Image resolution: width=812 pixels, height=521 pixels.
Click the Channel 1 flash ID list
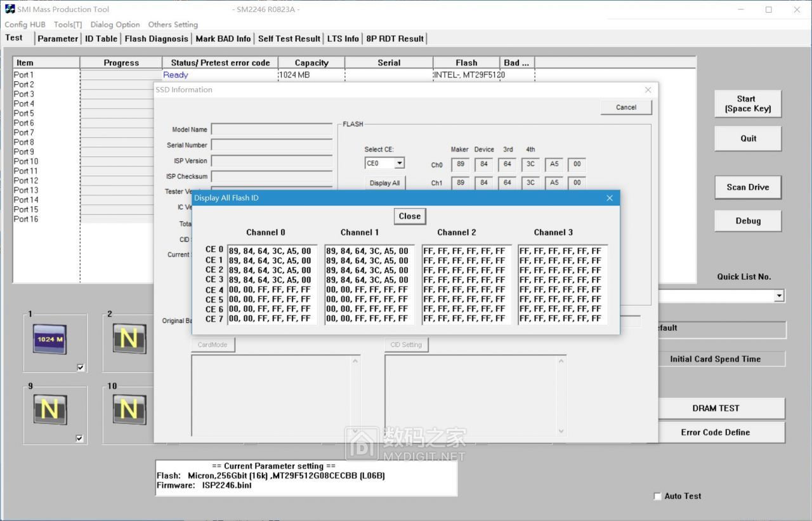(x=370, y=285)
